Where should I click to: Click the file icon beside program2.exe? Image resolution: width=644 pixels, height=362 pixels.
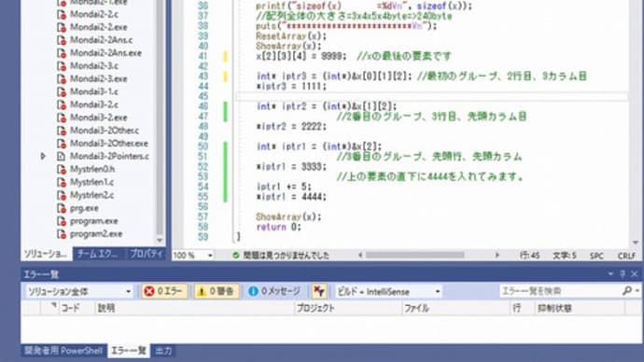point(62,234)
